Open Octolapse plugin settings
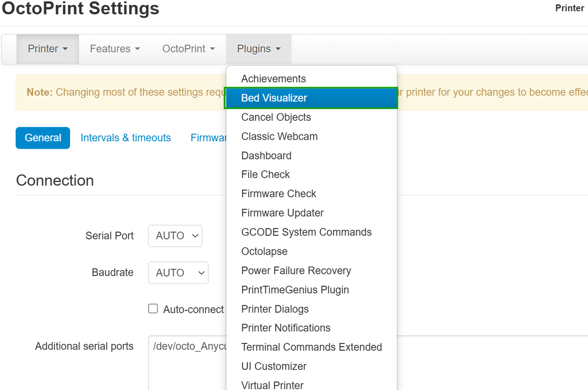This screenshot has width=588, height=390. (312, 252)
